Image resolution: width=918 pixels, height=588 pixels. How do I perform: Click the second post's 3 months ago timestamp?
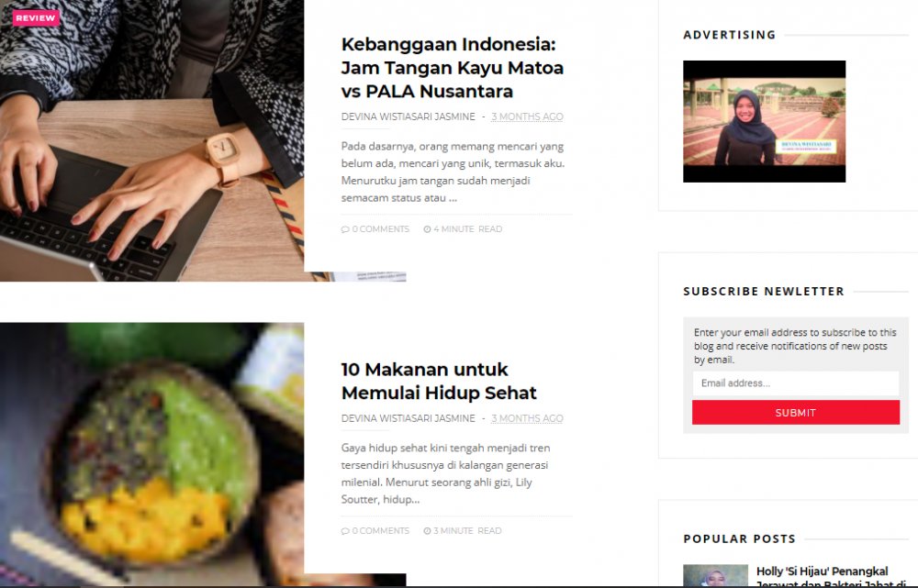[x=527, y=419]
